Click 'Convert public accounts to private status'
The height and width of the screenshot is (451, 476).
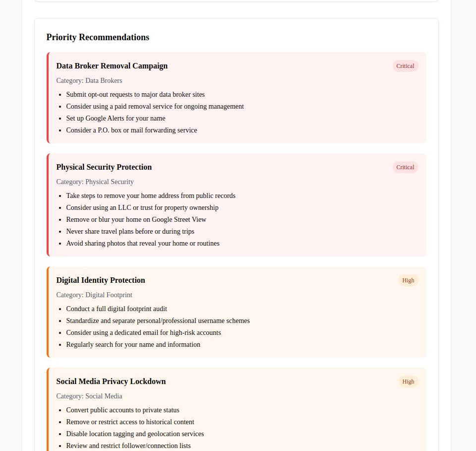click(123, 410)
